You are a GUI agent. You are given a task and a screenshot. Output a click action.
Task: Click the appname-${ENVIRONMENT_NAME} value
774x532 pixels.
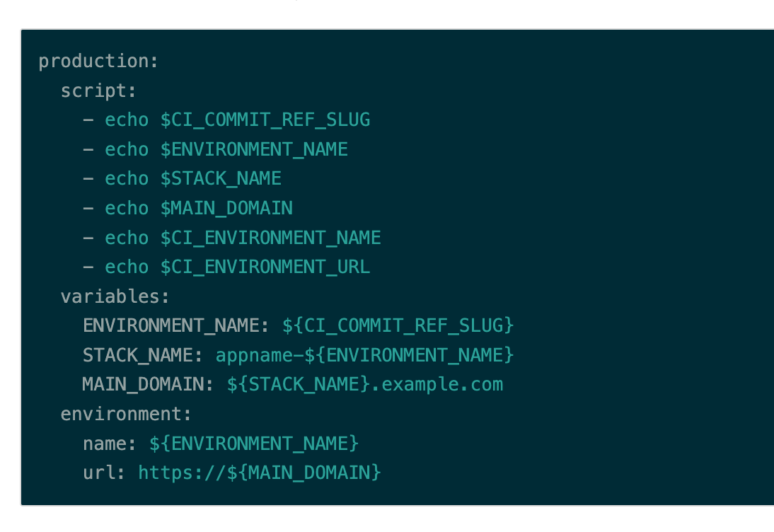click(365, 355)
